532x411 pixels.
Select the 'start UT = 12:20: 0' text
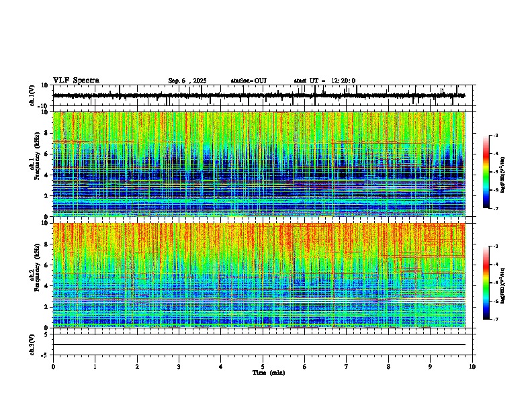pyautogui.click(x=324, y=81)
